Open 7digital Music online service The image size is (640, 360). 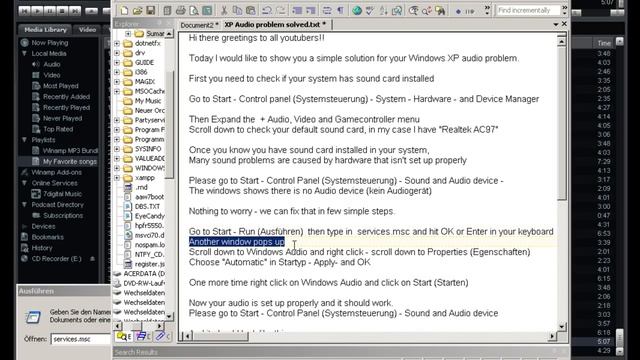point(62,194)
